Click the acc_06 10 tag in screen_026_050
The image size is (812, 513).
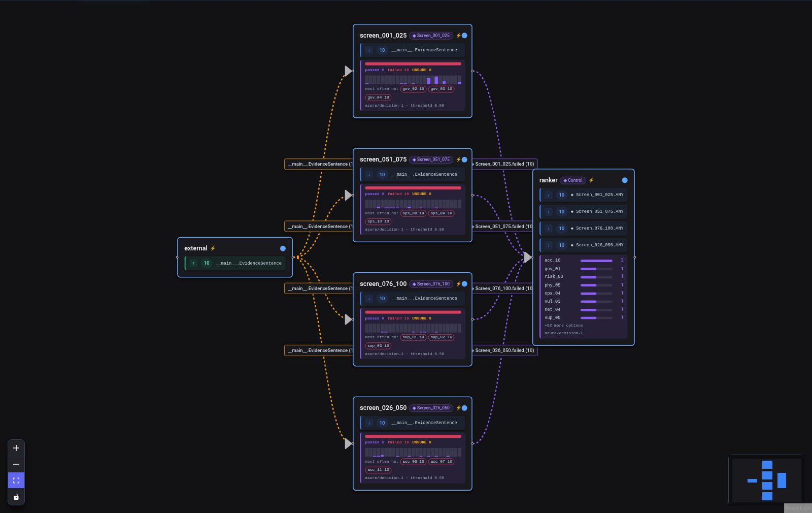(413, 462)
